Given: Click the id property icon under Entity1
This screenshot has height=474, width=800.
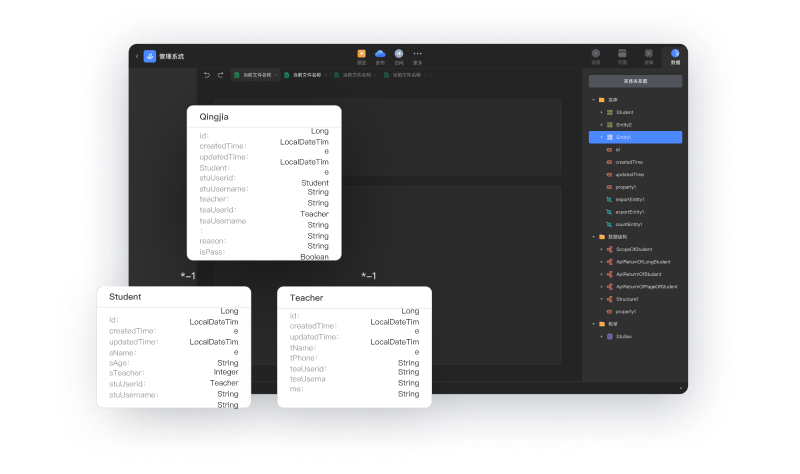Looking at the screenshot, I should pyautogui.click(x=609, y=150).
